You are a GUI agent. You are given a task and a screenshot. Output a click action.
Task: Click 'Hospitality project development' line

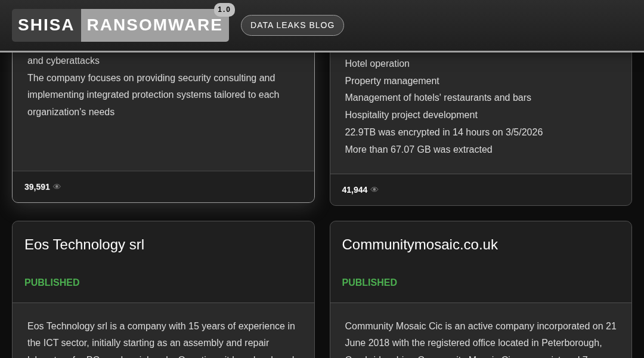click(x=411, y=115)
